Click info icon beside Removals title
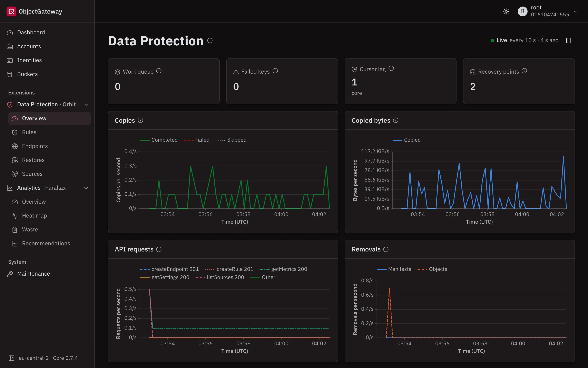 click(x=386, y=249)
